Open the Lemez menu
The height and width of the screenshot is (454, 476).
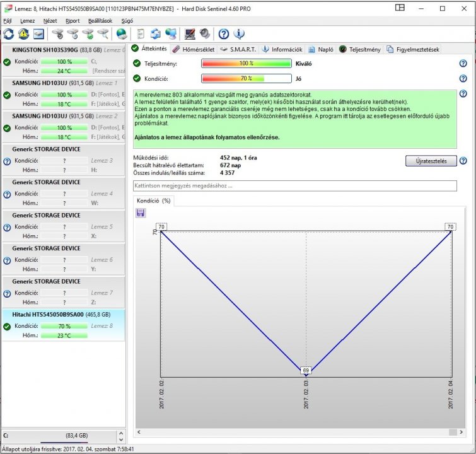click(27, 20)
